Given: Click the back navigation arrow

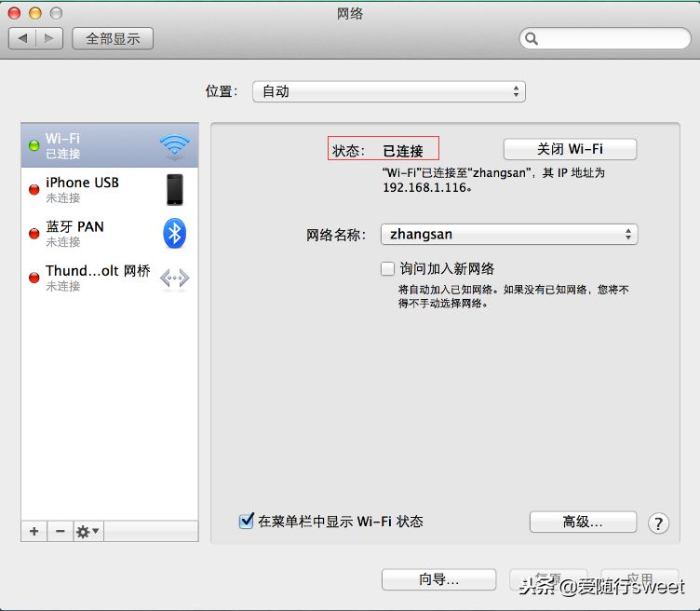Looking at the screenshot, I should point(22,38).
